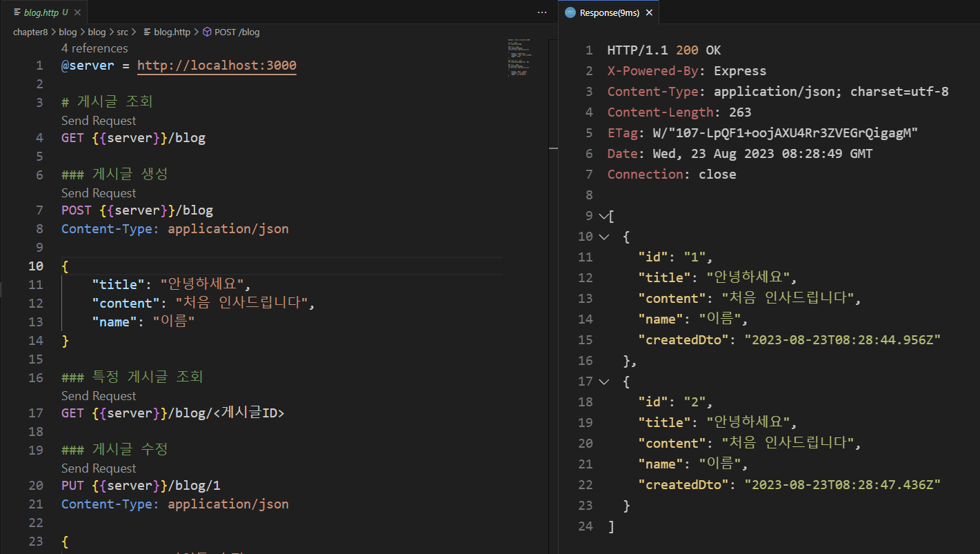Click createdDto value ending 47.436Z
This screenshot has height=554, width=980.
click(x=843, y=485)
